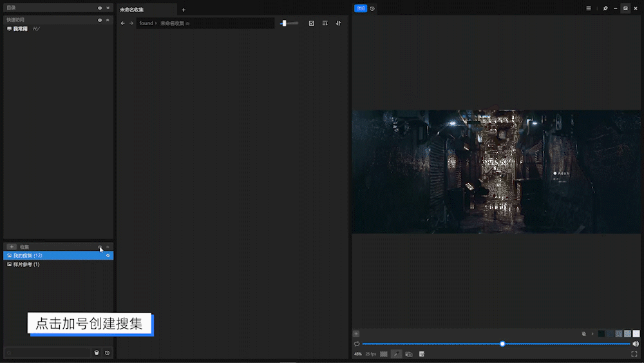Click the alley video preview image

point(496,172)
